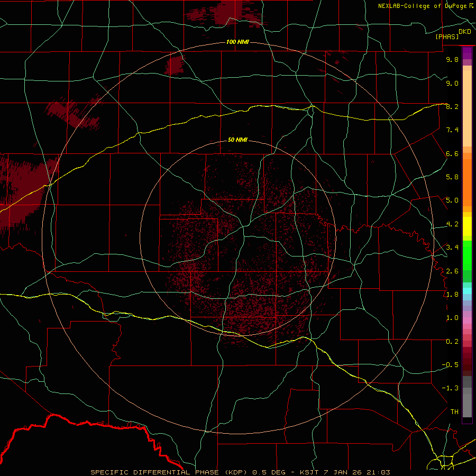Click the 1.8 legend value
Screen dimensions: 476x476
point(452,295)
